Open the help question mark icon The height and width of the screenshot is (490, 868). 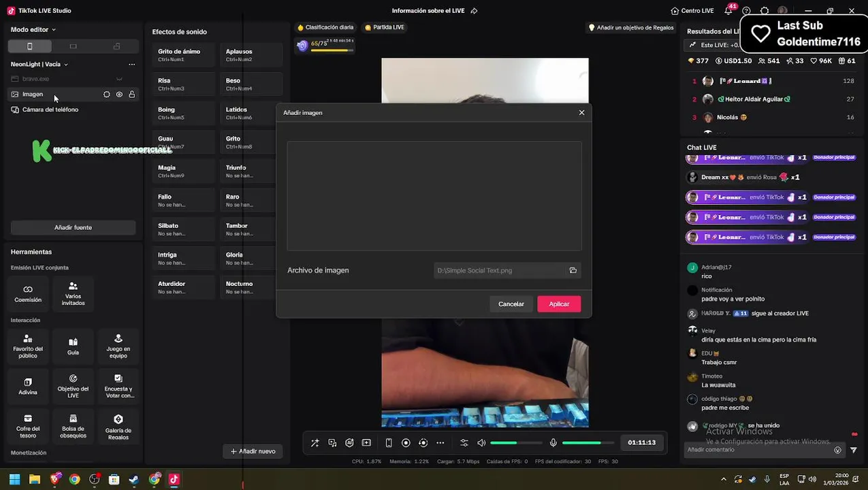[747, 11]
